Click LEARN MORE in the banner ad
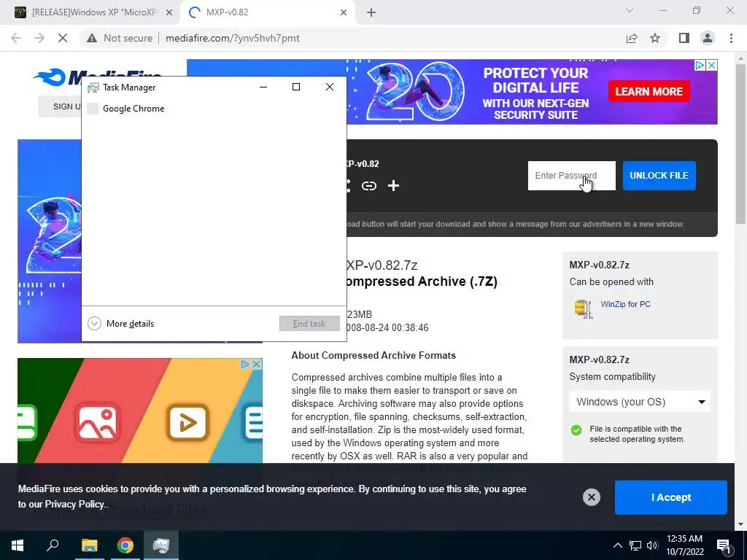 649,91
